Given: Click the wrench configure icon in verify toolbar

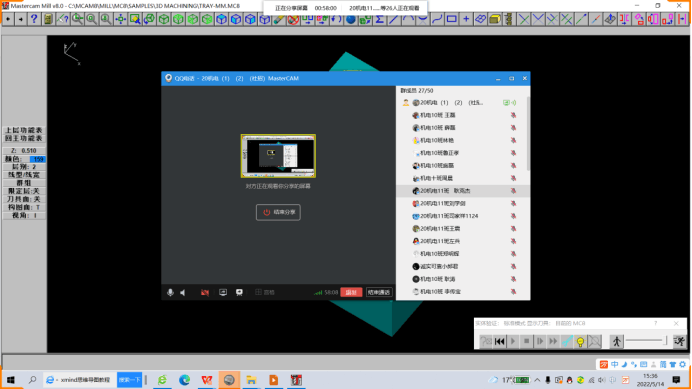Looking at the screenshot, I should (x=567, y=341).
